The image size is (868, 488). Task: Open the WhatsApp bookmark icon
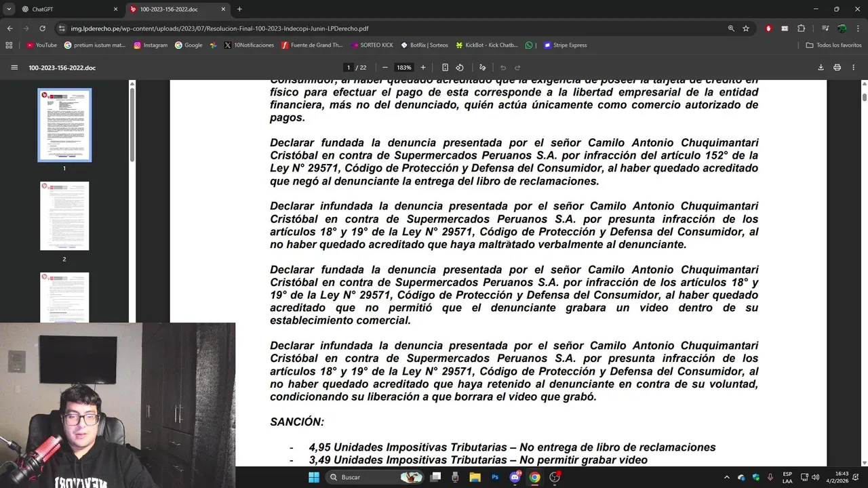click(x=529, y=45)
